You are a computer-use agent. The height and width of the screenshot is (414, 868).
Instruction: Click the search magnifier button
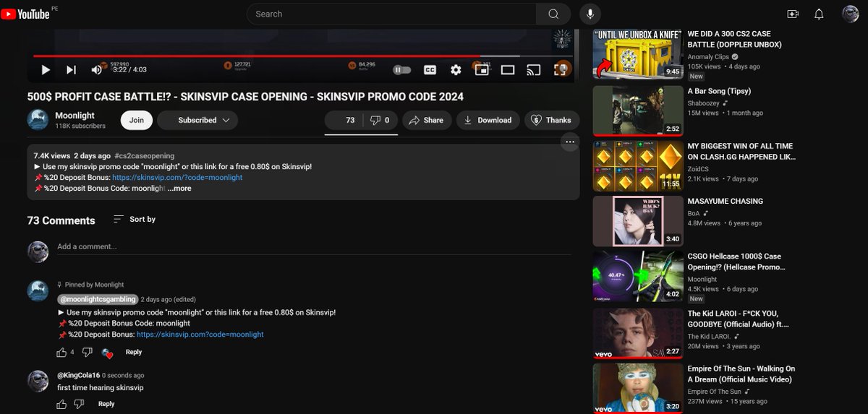pyautogui.click(x=553, y=14)
